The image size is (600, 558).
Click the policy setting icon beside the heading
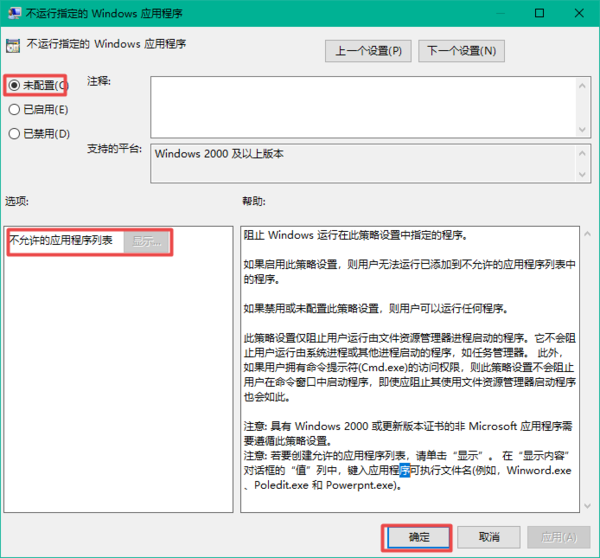coord(15,46)
